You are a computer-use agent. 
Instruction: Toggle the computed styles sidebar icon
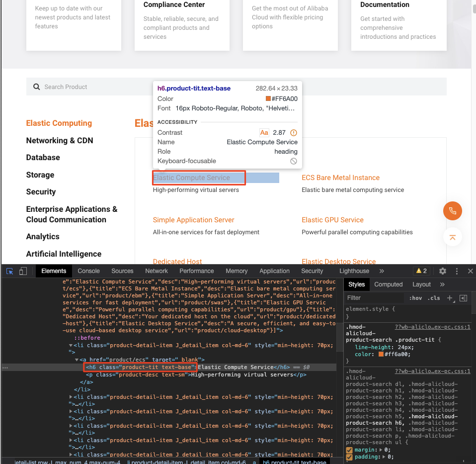pos(463,298)
